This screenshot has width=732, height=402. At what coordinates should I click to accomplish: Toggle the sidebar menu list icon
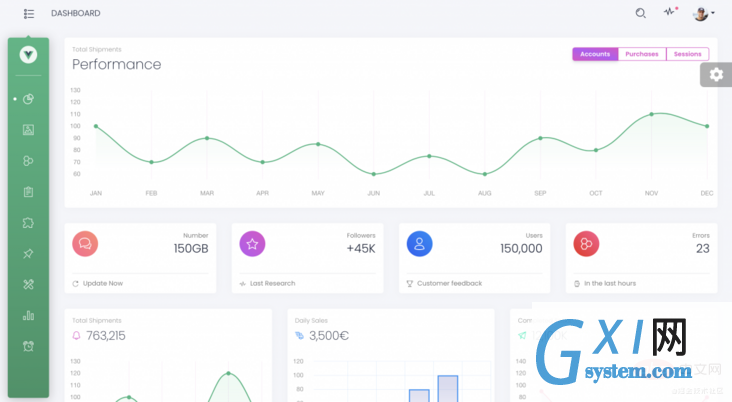coord(29,14)
